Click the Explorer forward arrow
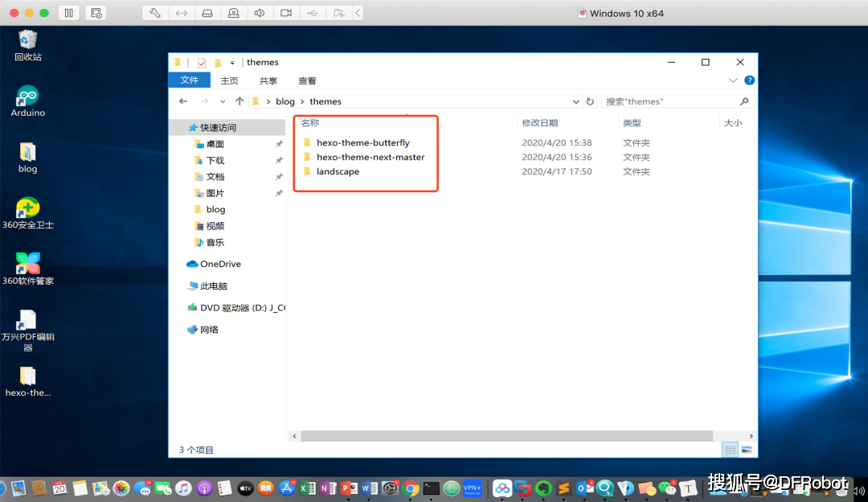The width and height of the screenshot is (868, 502). click(x=204, y=101)
